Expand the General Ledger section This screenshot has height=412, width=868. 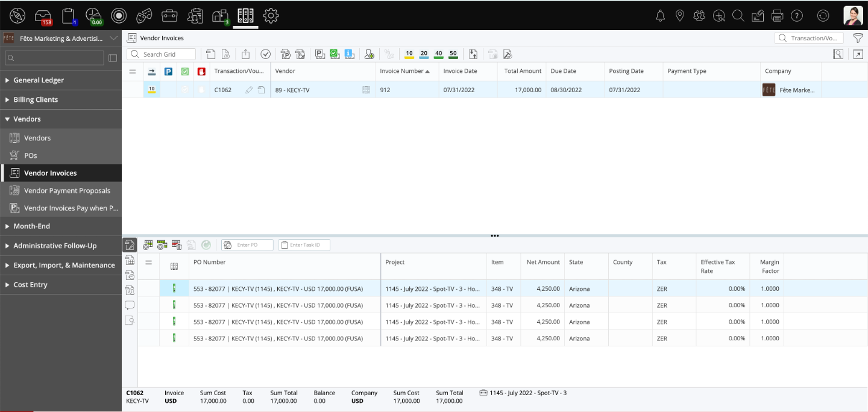39,80
